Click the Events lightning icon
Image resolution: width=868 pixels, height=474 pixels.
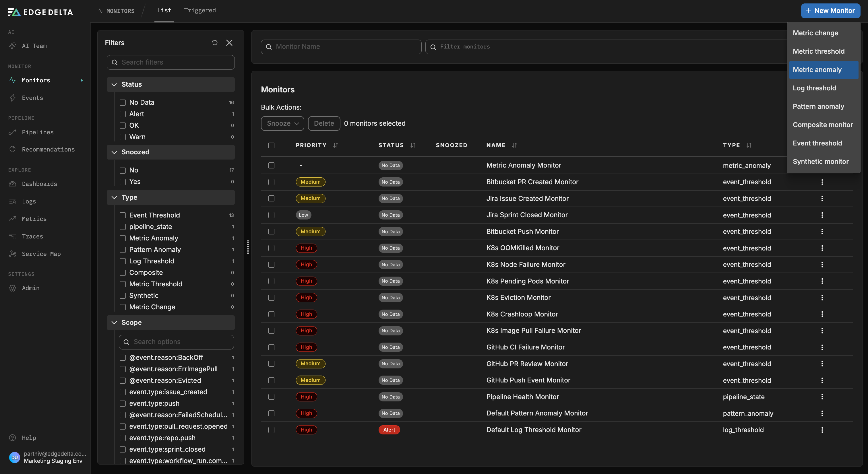coord(12,98)
